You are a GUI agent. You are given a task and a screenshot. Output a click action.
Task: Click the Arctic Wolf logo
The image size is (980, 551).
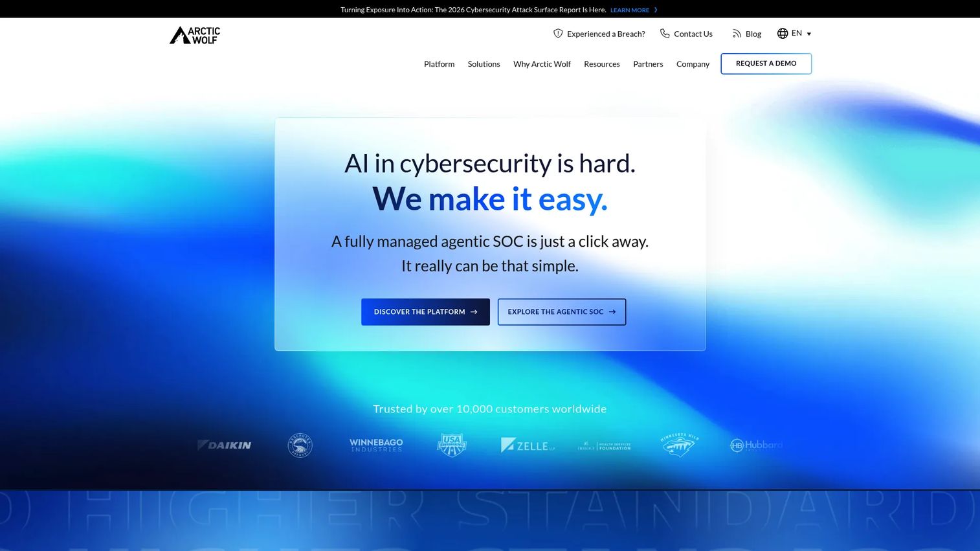pos(195,35)
